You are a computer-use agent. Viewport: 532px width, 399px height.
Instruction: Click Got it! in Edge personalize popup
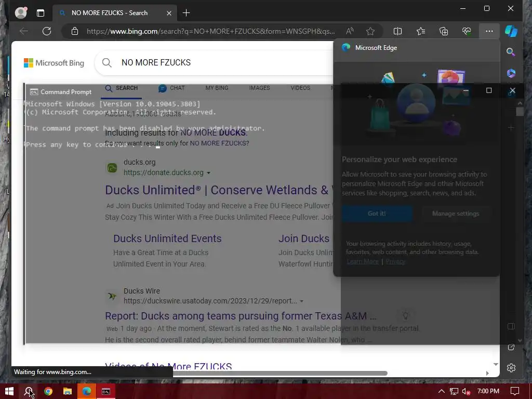(x=377, y=214)
